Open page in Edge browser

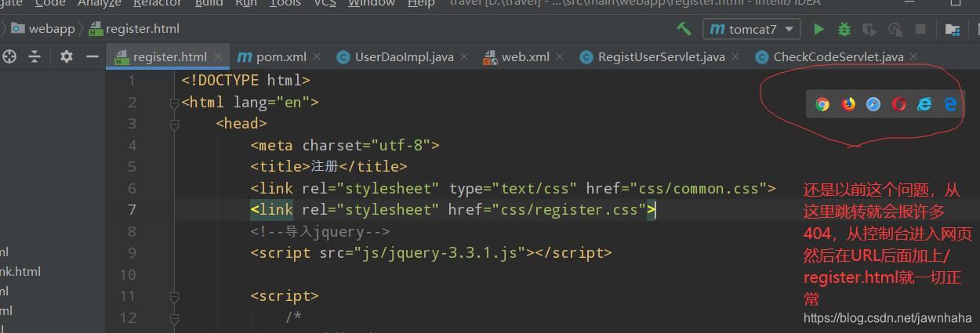(950, 104)
